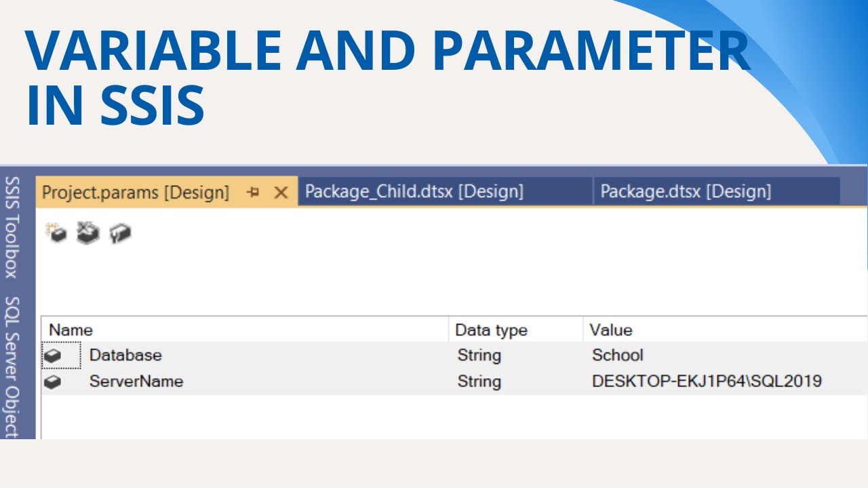The height and width of the screenshot is (488, 868).
Task: Open the SQL Server Object side tab
Action: 12,367
